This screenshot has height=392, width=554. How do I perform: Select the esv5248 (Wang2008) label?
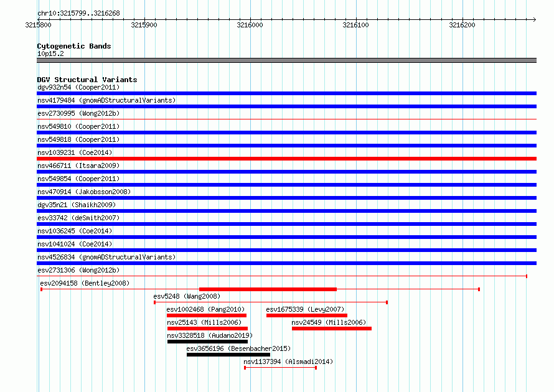pyautogui.click(x=187, y=296)
